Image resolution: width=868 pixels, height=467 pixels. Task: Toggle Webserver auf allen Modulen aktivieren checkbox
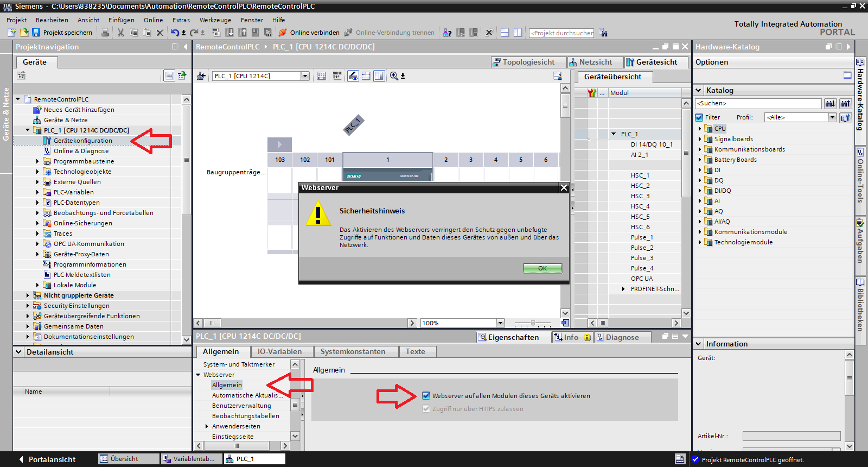(x=426, y=396)
